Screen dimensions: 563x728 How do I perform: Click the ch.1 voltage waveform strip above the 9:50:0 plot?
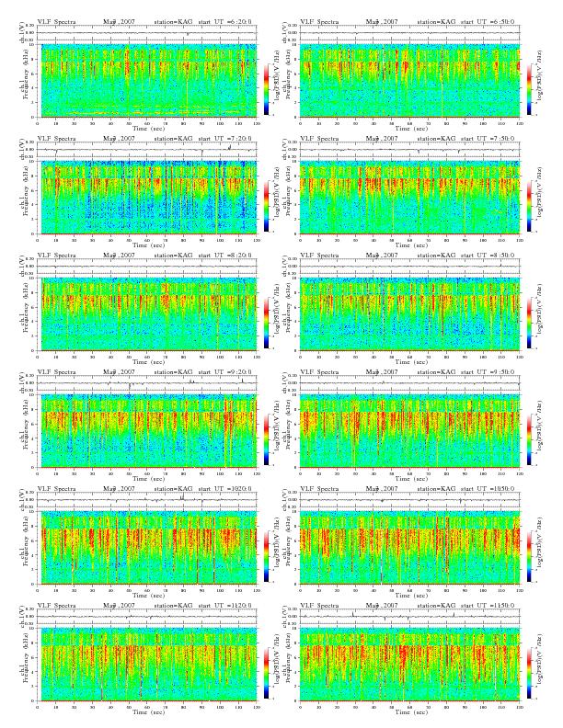[409, 383]
